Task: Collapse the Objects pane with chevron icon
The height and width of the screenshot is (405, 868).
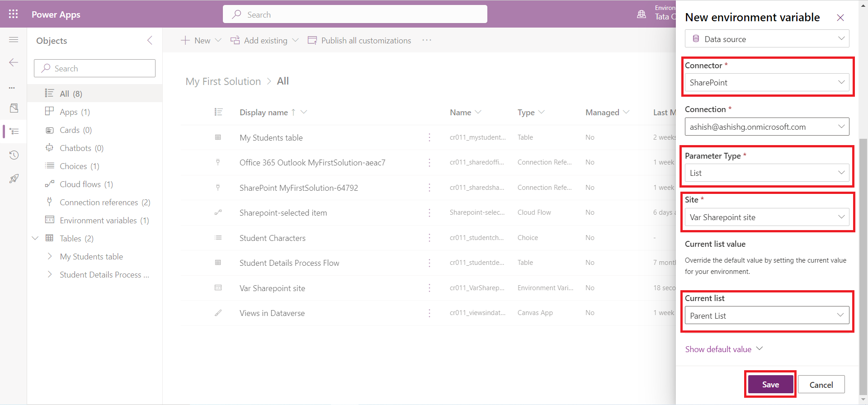Action: pos(150,40)
